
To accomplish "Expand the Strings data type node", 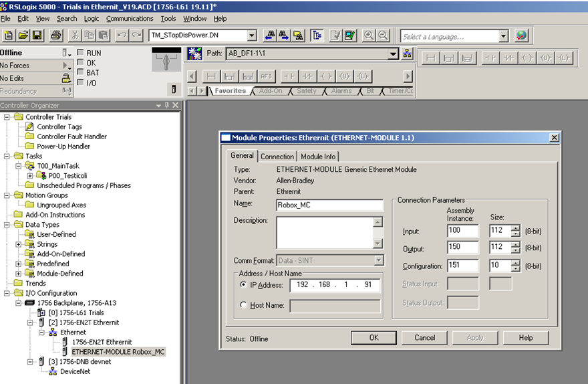I will click(18, 244).
